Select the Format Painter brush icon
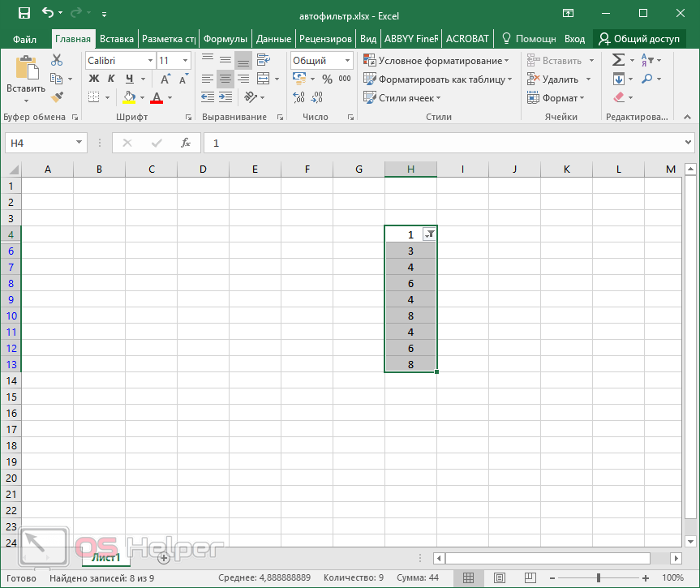 (56, 97)
